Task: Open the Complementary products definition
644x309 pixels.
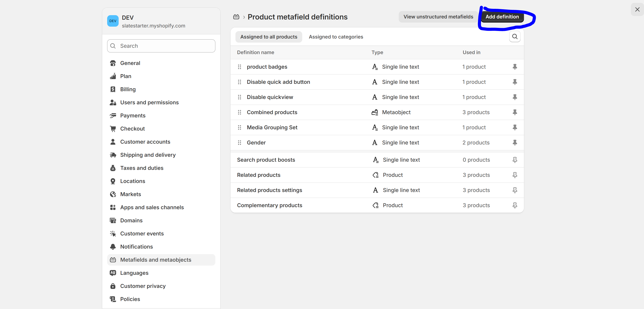Action: tap(269, 205)
